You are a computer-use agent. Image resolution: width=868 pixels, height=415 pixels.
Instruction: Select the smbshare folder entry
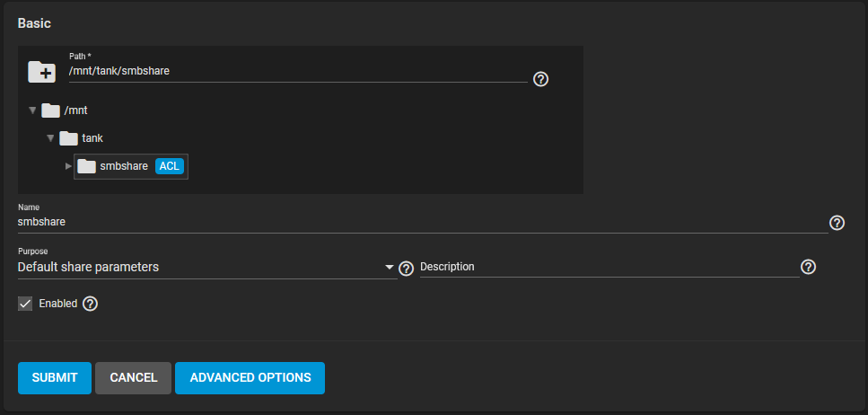point(131,166)
